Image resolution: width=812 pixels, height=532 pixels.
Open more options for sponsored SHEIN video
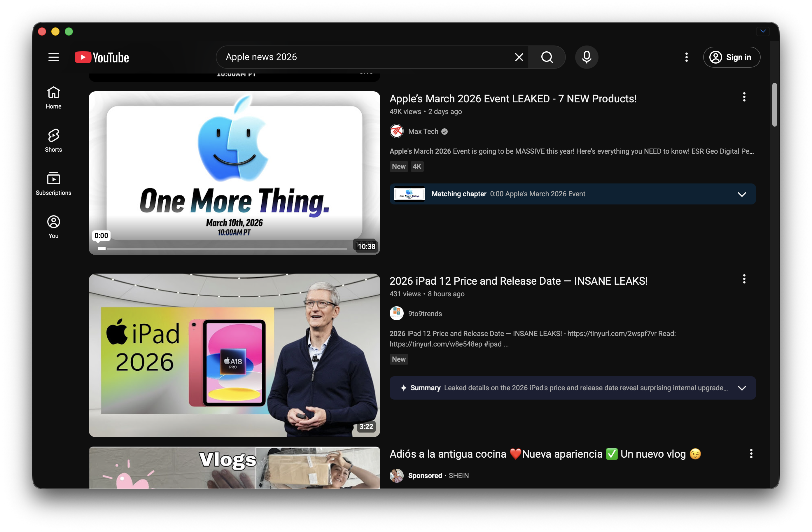point(751,454)
